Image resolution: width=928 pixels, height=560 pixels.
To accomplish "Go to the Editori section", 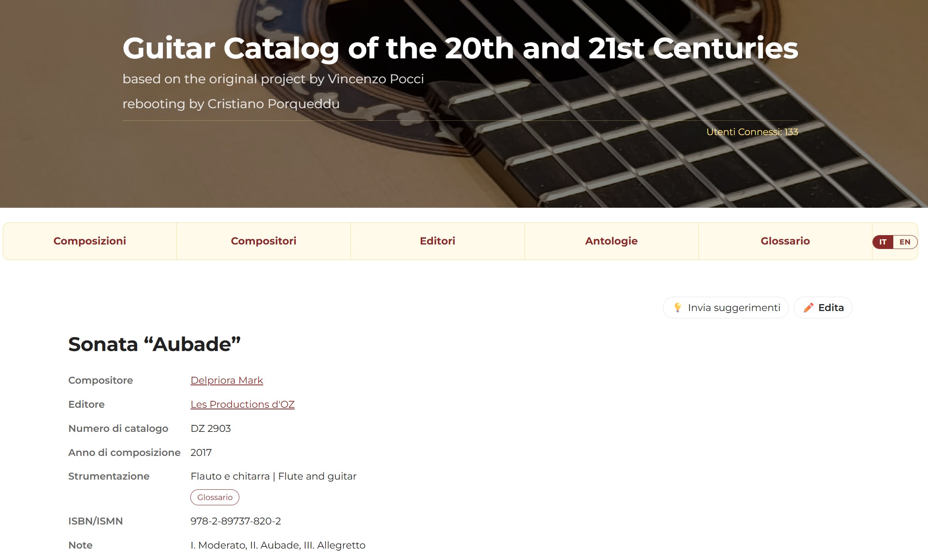I will [x=437, y=241].
